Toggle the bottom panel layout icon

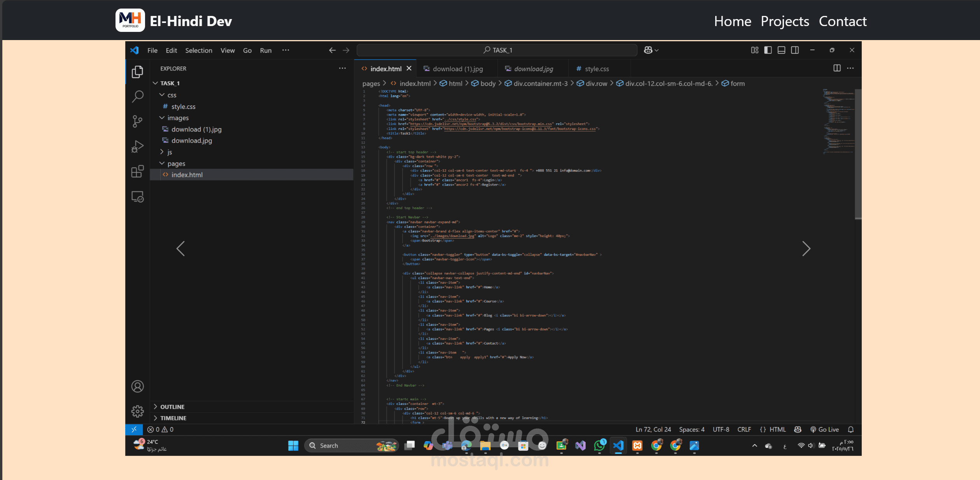(x=781, y=50)
